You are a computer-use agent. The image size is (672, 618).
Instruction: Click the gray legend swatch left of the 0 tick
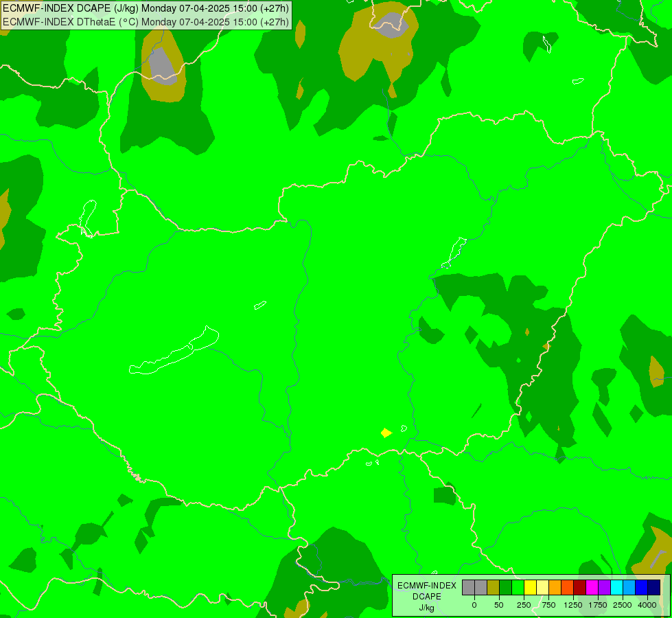click(468, 587)
